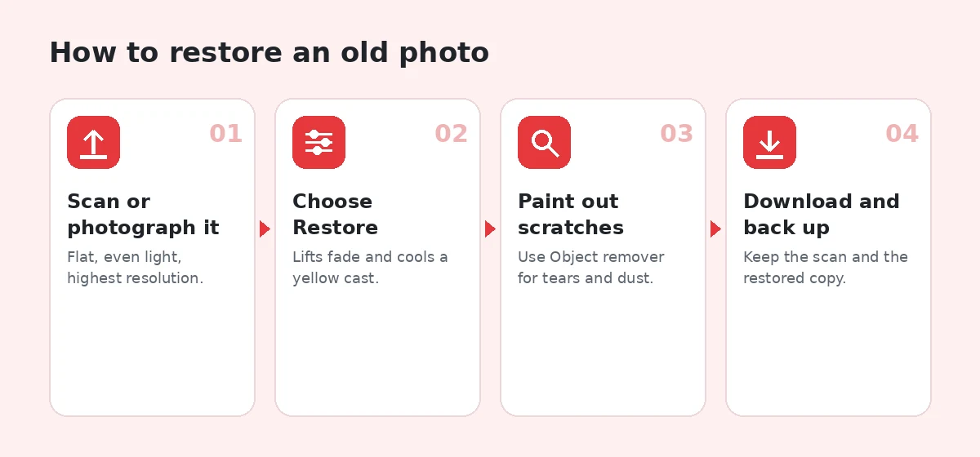980x457 pixels.
Task: Click the magnifying glass icon in step 03
Action: (x=545, y=143)
